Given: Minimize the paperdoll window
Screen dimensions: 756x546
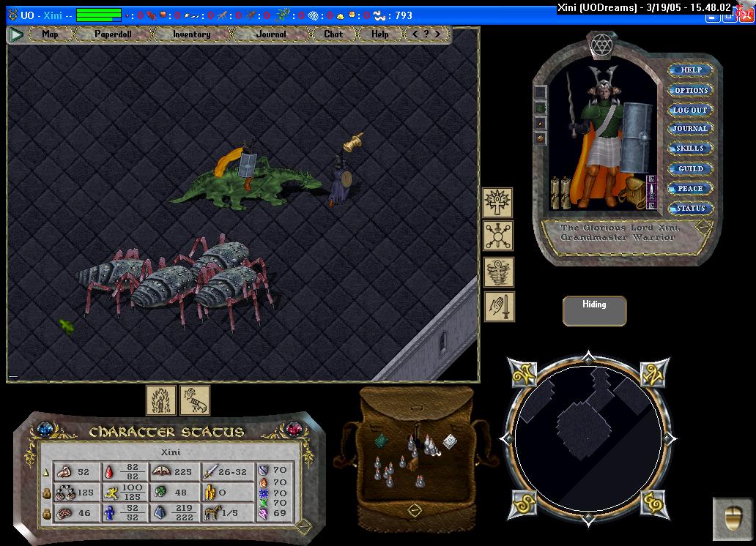Looking at the screenshot, I should 704,226.
